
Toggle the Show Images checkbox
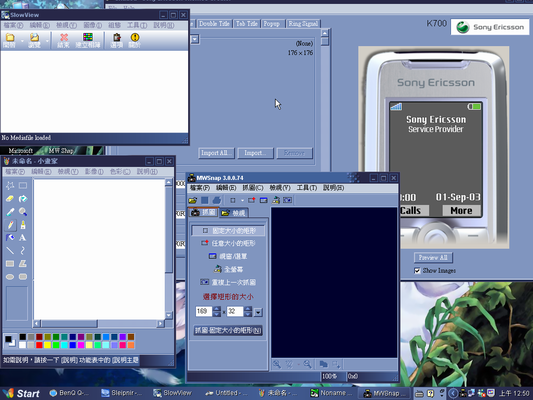click(417, 271)
